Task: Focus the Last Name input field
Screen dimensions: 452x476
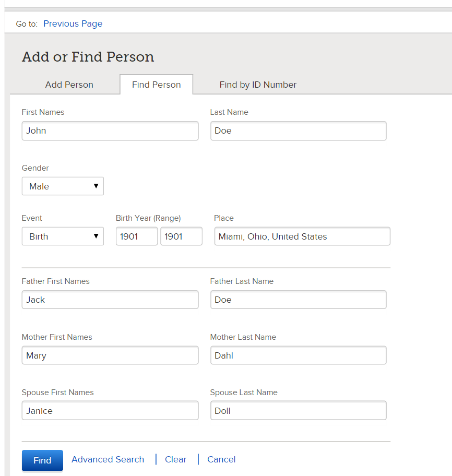Action: click(298, 131)
